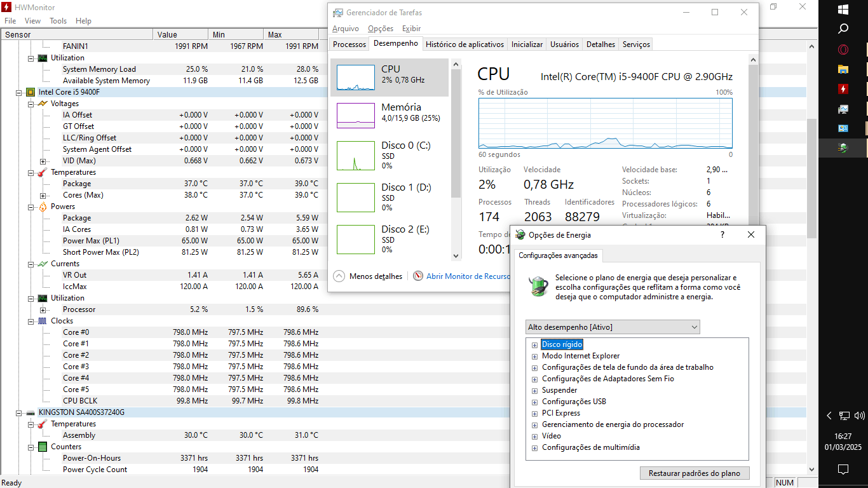Open the taskbar search magnifier
The height and width of the screenshot is (488, 868).
pos(843,29)
